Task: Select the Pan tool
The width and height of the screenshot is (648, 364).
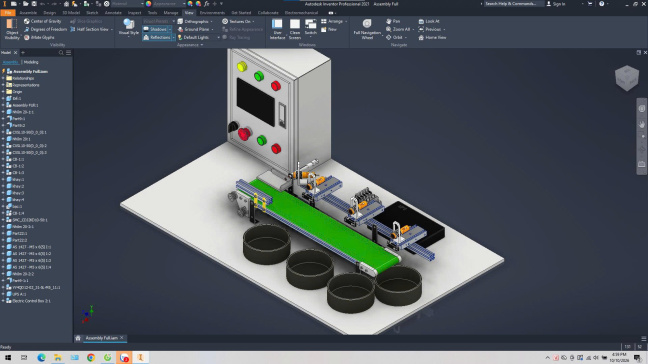Action: click(x=393, y=21)
